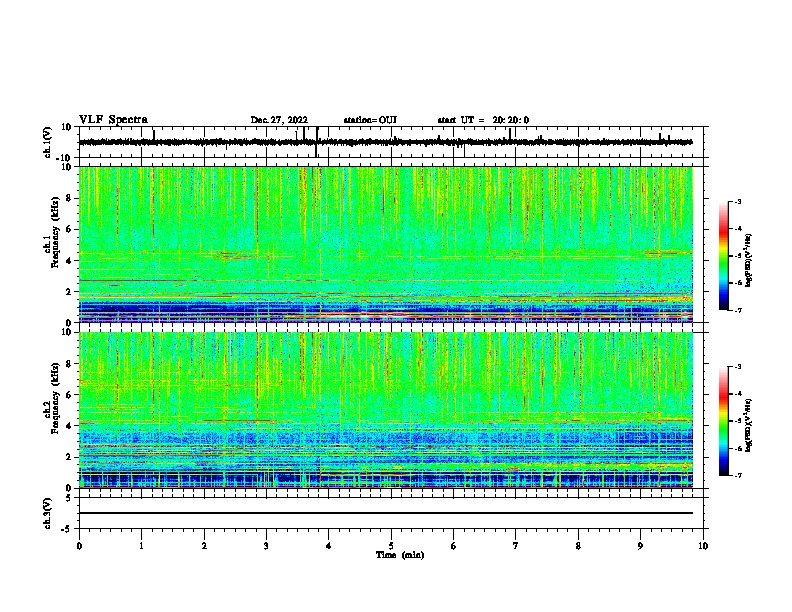Click the ch.1 spectrogram color scale bar
Image resolution: width=792 pixels, height=612 pixels.
(x=724, y=256)
